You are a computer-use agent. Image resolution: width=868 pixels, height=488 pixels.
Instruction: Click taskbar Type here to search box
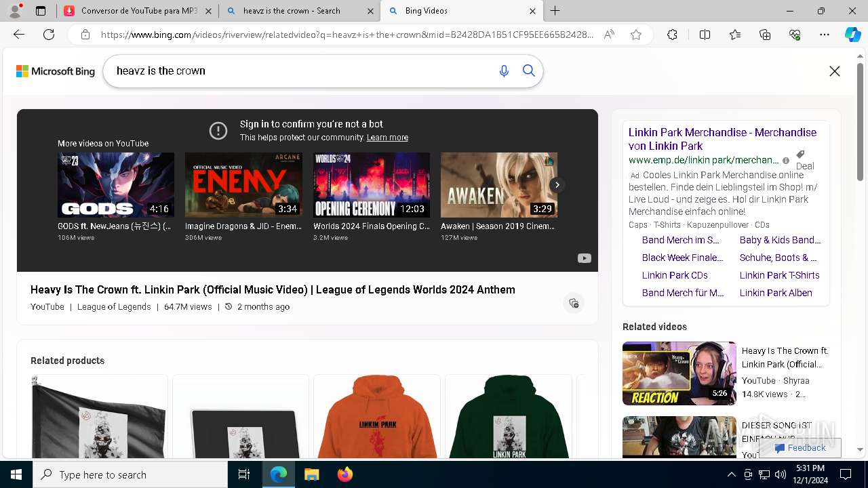(130, 474)
